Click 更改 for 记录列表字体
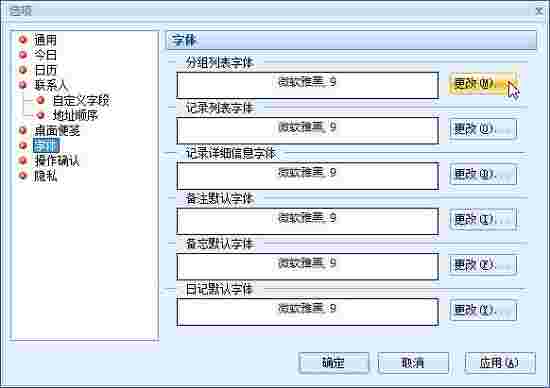550x388 pixels. tap(483, 129)
